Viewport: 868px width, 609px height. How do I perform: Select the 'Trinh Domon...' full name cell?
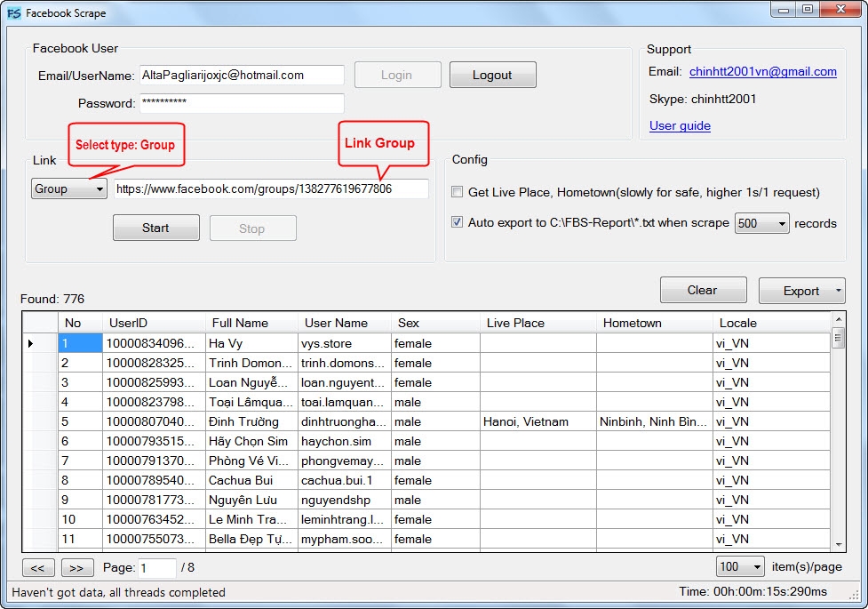pos(251,363)
